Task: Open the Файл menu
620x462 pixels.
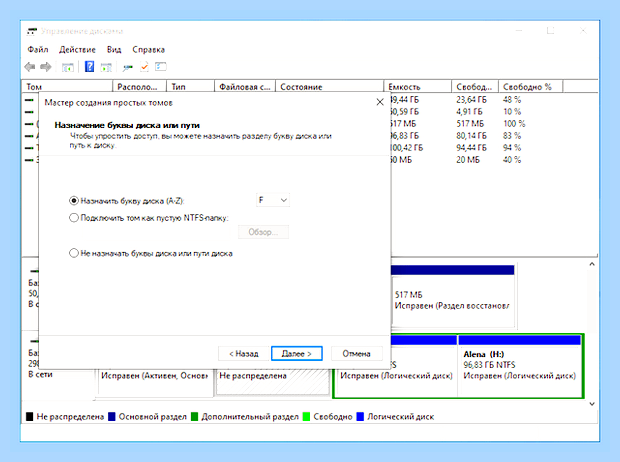Action: point(38,49)
